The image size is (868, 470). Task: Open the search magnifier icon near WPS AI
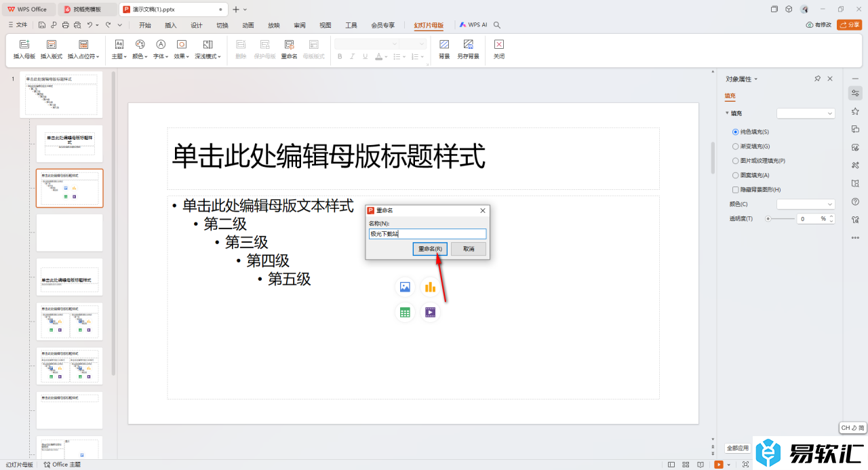(497, 25)
